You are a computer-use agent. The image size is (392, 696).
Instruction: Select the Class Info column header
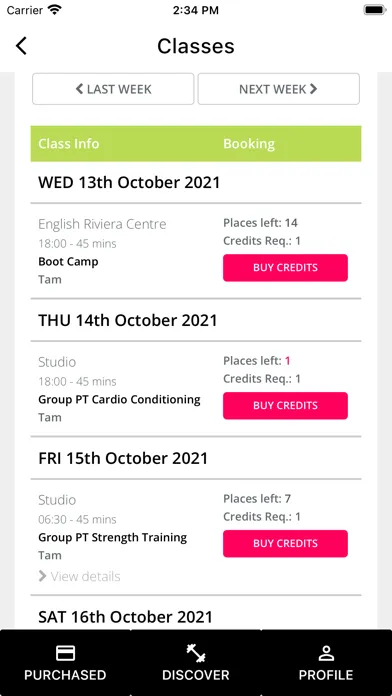[x=69, y=144]
